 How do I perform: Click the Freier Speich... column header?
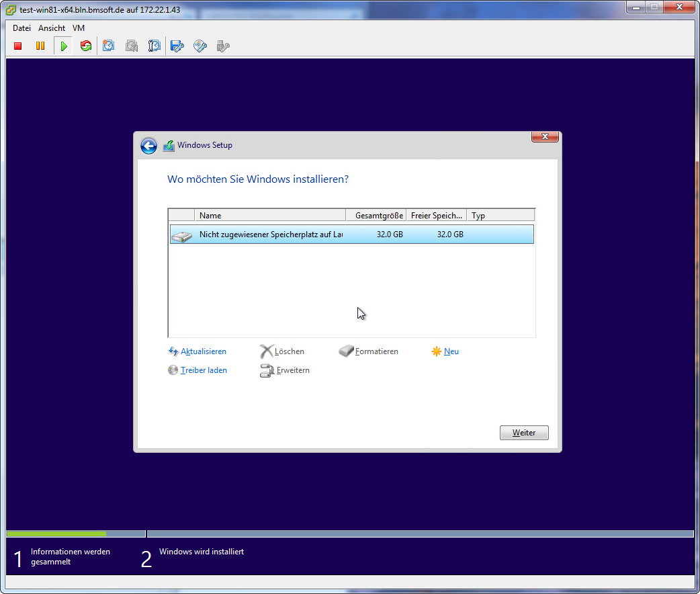tap(437, 215)
